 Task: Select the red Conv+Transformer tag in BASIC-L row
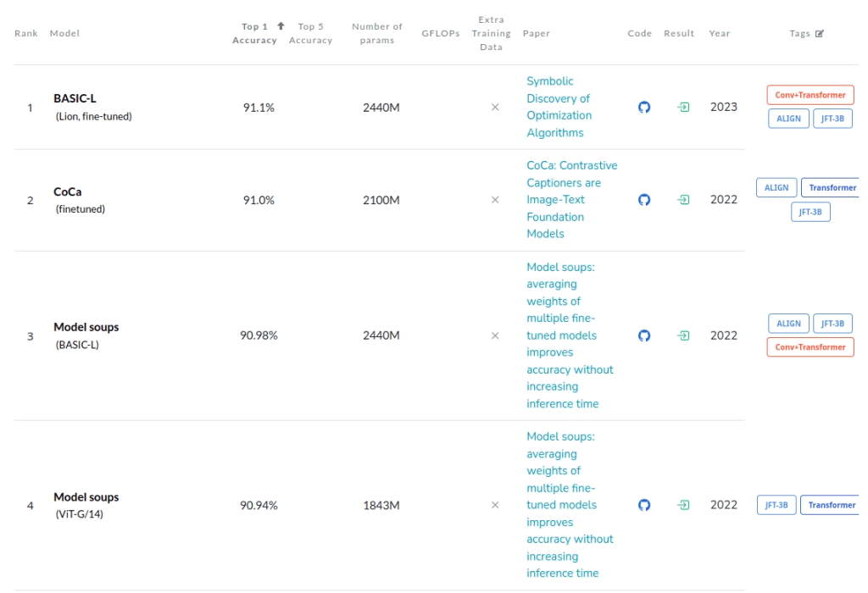[810, 95]
